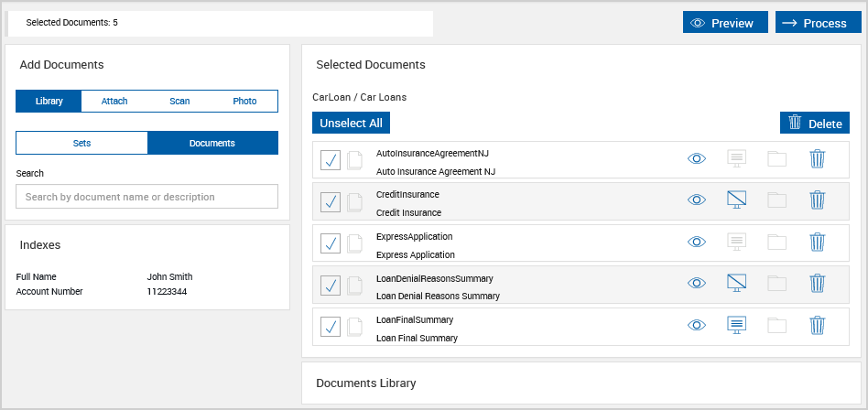Screen dimensions: 868x410
Task: Select the Sets tab
Action: (x=81, y=143)
